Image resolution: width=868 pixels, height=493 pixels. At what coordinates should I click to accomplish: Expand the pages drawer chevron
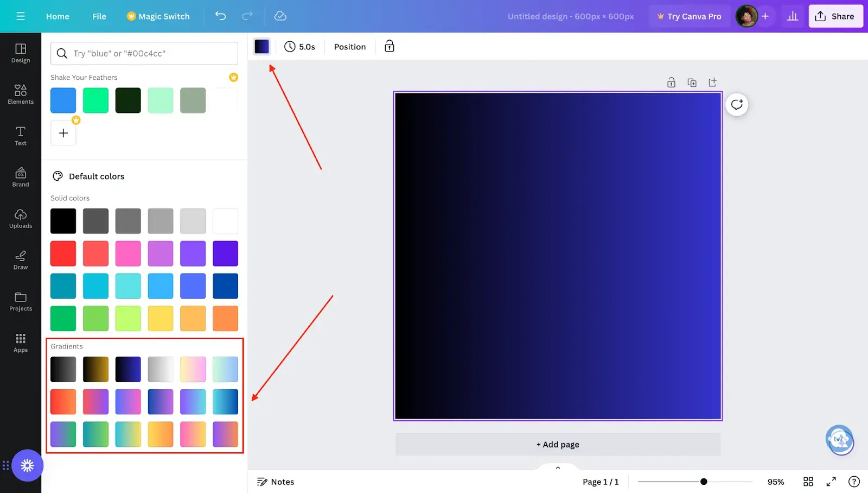click(x=558, y=467)
